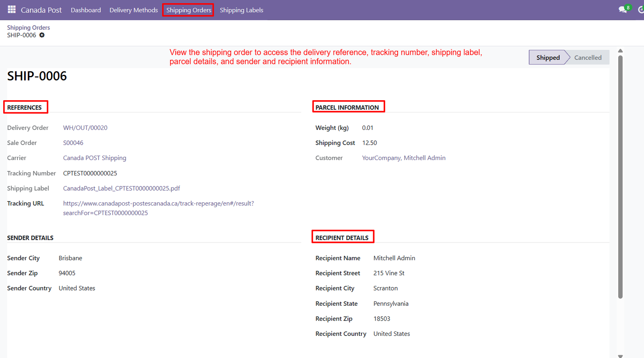Open customer YourCompany, Mitchell Admin
Viewport: 644px width, 358px height.
pyautogui.click(x=404, y=158)
